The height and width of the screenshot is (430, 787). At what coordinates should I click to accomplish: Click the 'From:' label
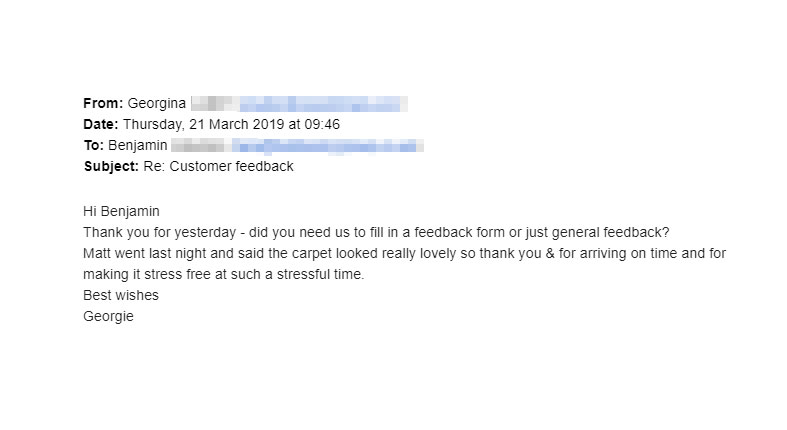click(104, 103)
